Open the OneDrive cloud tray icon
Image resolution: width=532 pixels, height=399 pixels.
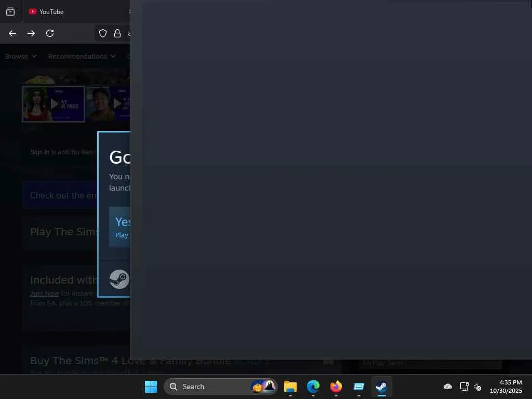(448, 387)
